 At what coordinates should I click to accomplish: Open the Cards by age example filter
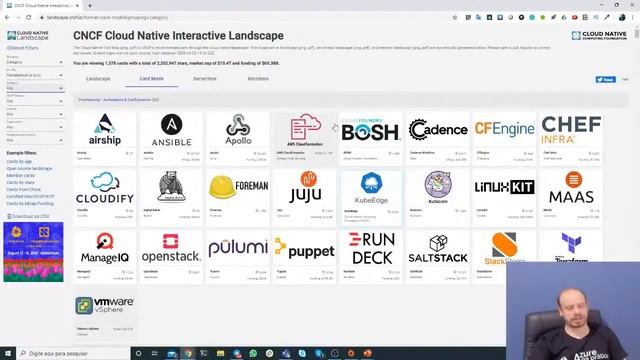(19, 162)
